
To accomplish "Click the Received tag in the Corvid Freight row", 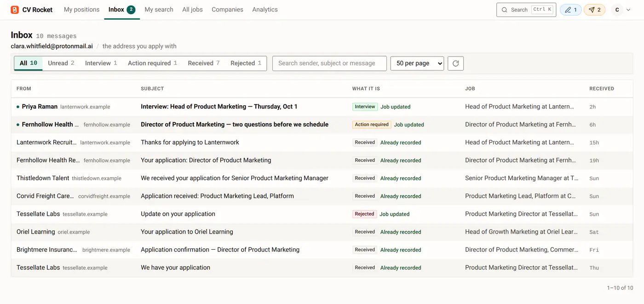I will (365, 196).
